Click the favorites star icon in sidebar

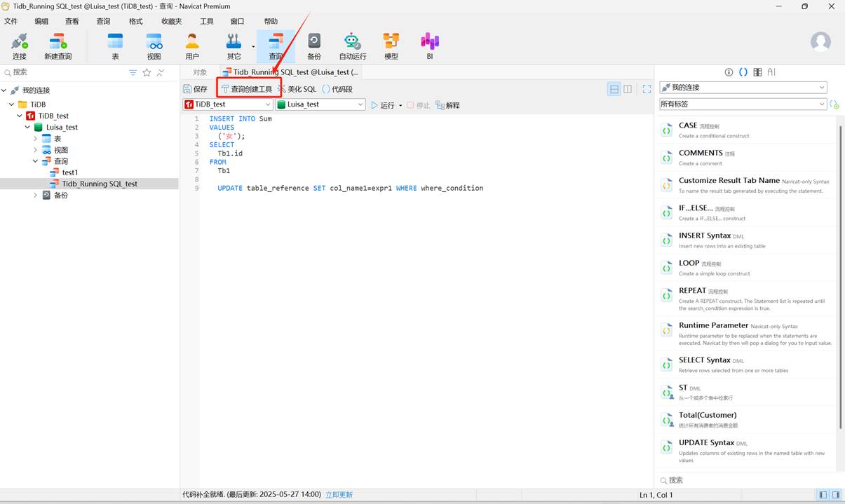tap(147, 72)
